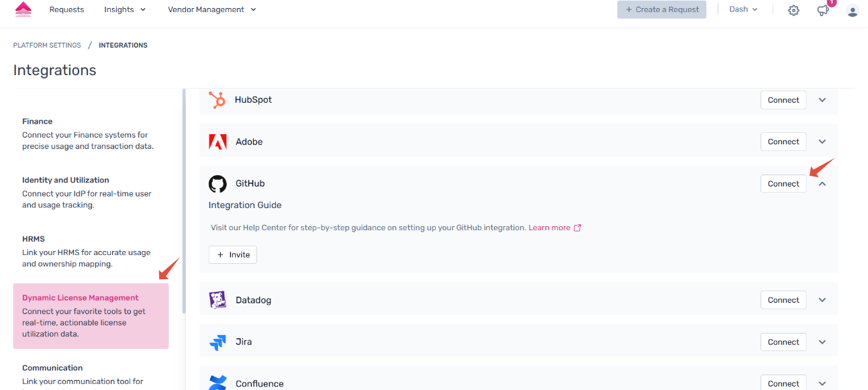Collapse the GitHub integration row chevron
868x390 pixels.
tap(822, 184)
